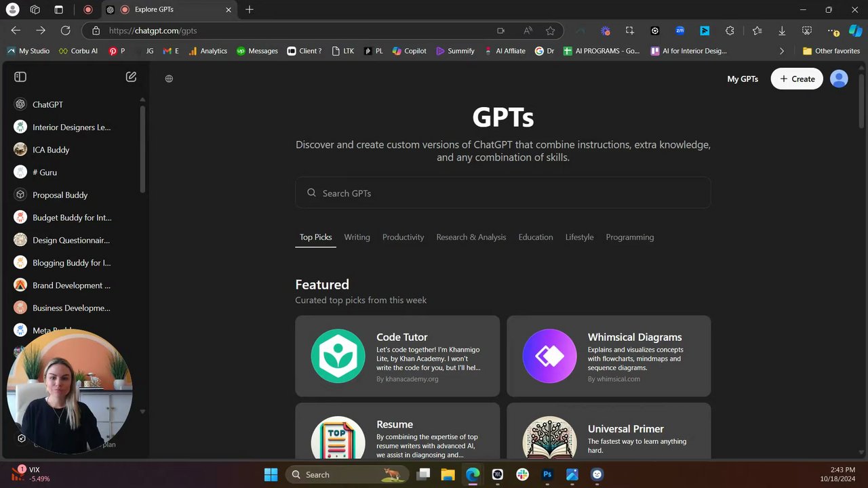Open the Code Tutor card title
Screen dimensions: 868x488
click(x=401, y=337)
